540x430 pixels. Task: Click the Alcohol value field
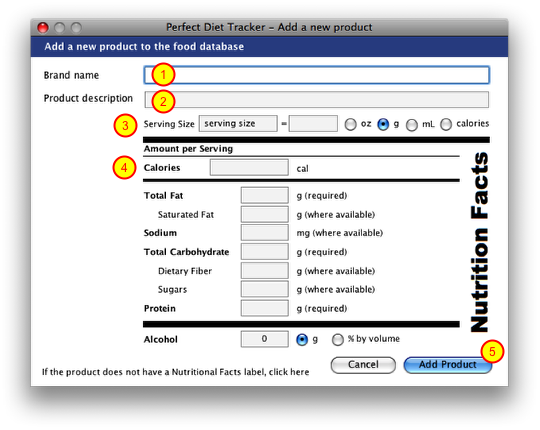point(264,339)
